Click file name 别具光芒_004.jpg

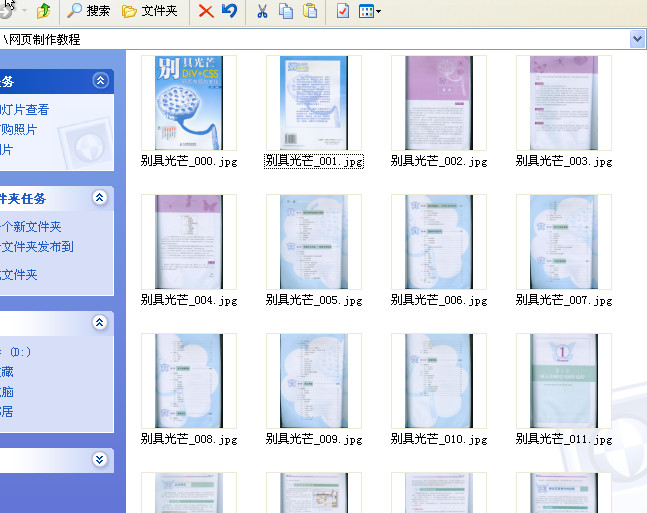pyautogui.click(x=189, y=300)
